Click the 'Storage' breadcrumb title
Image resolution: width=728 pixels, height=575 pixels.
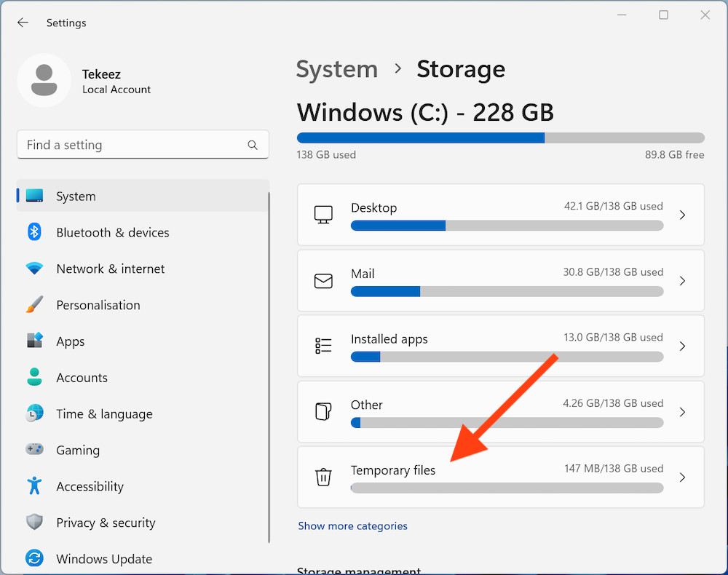tap(461, 70)
